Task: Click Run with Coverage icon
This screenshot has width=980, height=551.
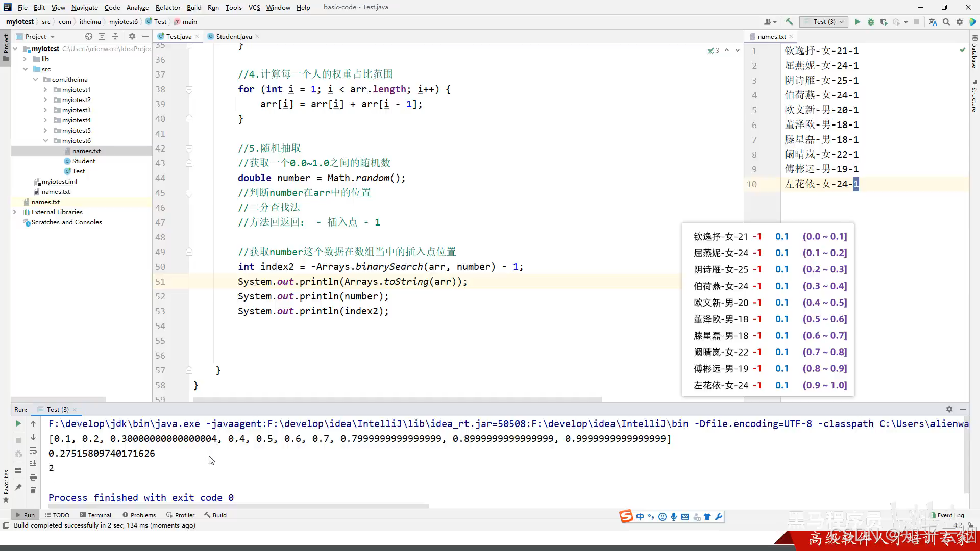Action: pos(884,22)
